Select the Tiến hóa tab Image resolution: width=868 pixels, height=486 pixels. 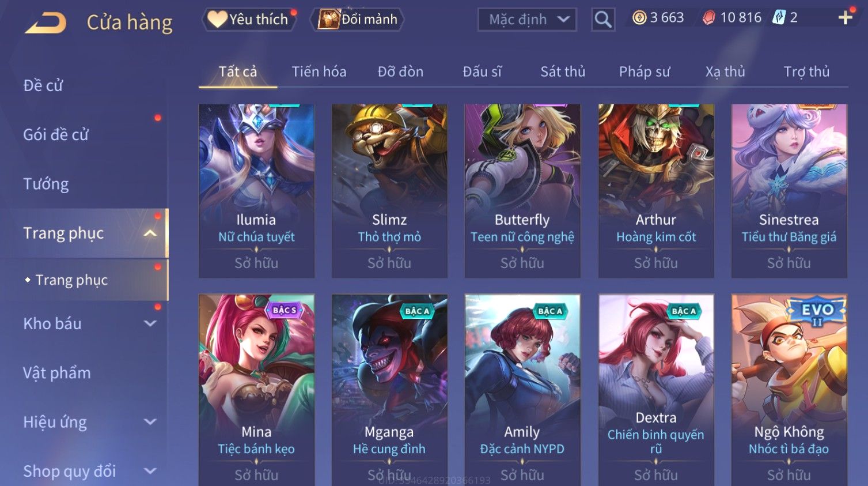pyautogui.click(x=319, y=71)
